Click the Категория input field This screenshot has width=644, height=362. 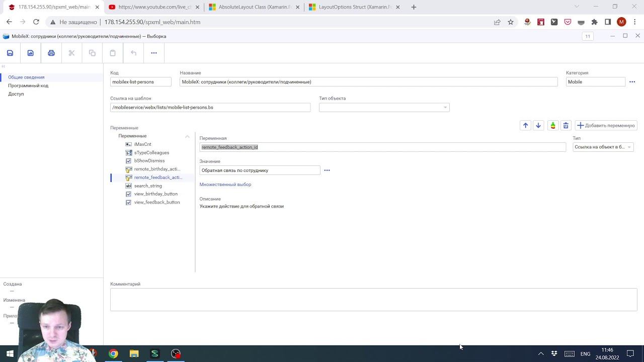(596, 82)
